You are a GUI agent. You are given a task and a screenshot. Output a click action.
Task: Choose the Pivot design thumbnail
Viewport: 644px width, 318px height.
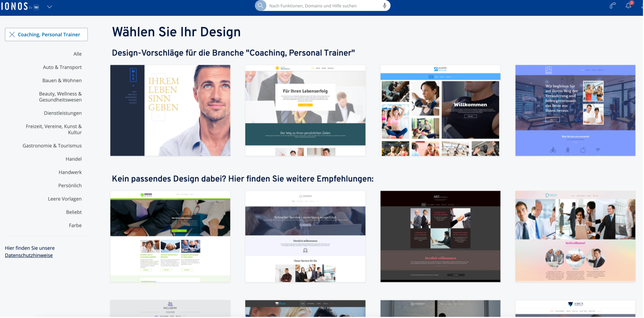(x=305, y=308)
